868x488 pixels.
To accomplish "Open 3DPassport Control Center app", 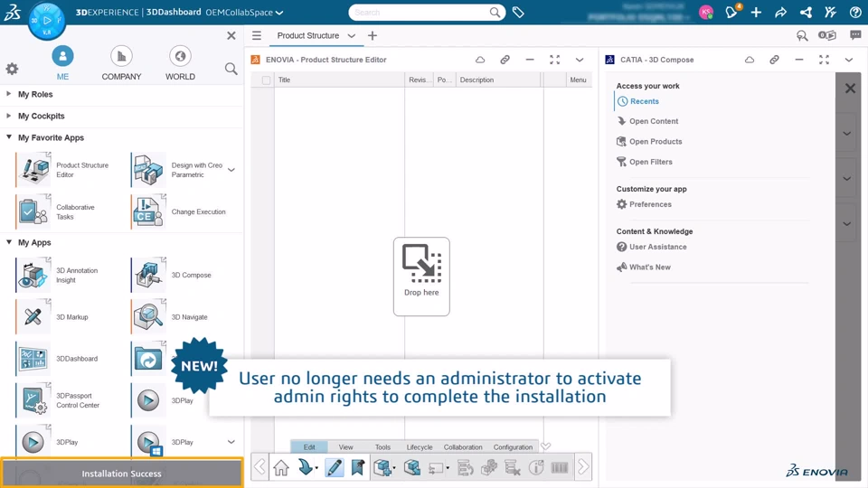I will [x=34, y=400].
